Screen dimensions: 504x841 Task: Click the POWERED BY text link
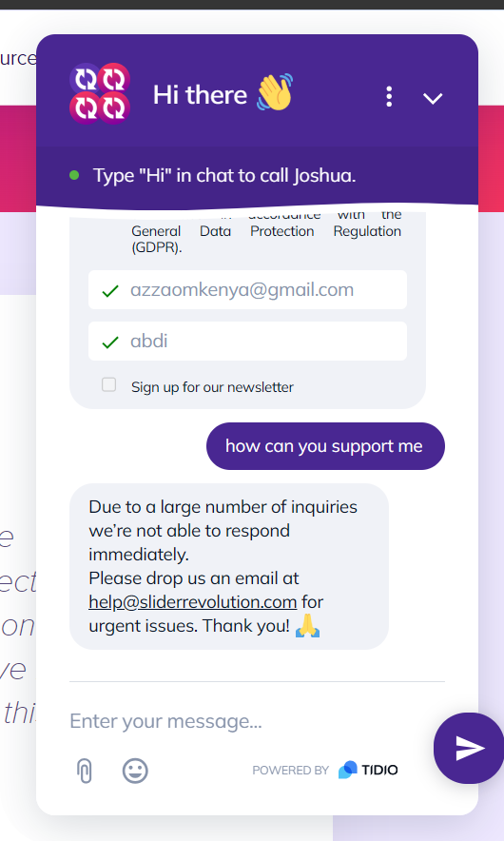coord(291,771)
